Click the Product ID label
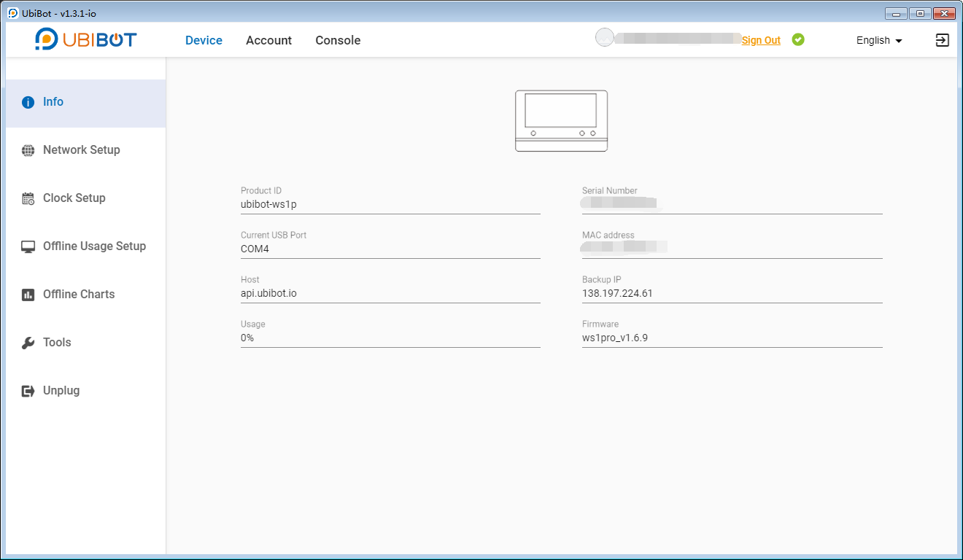Viewport: 963px width, 560px height. coord(261,191)
